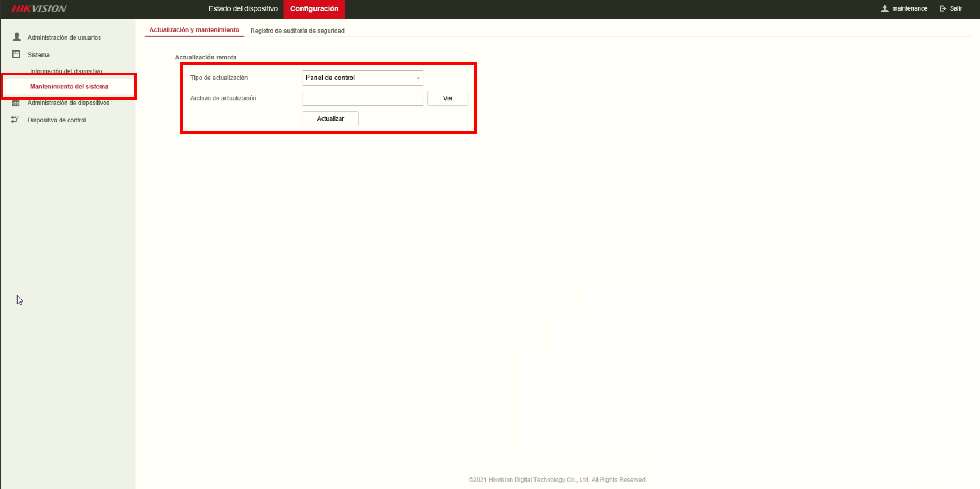
Task: Click the Ver browse button
Action: pos(448,98)
